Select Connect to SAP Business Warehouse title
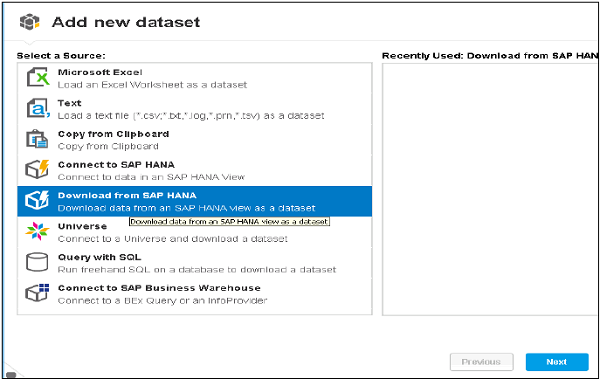This screenshot has width=600, height=379. tap(159, 288)
